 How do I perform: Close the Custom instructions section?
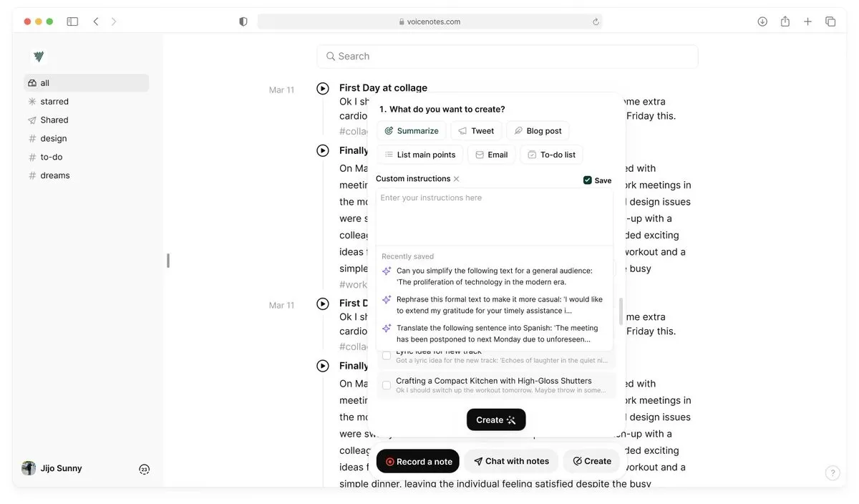coord(456,179)
